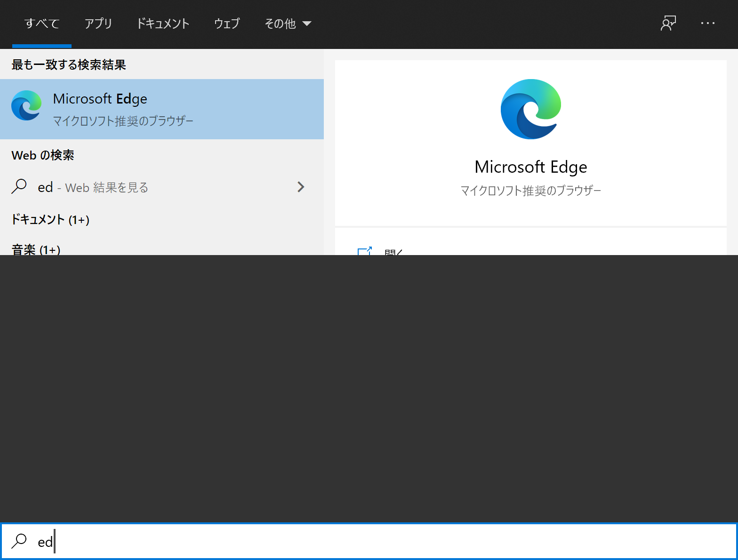Click the 最も一致する検索結果 heading
The height and width of the screenshot is (560, 738).
click(69, 65)
